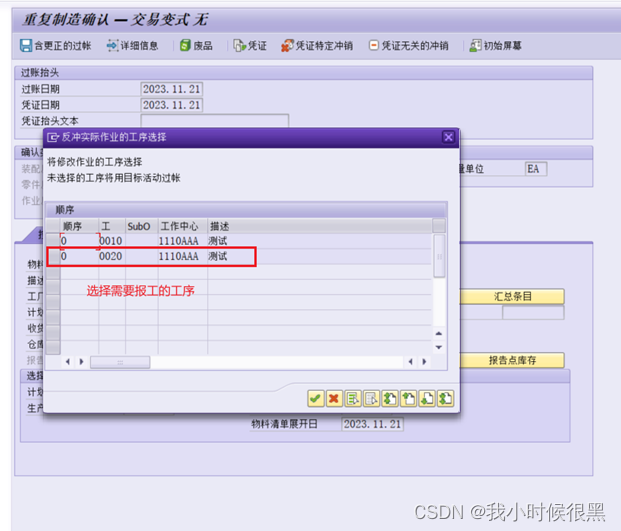Click the 过账日期 date field
This screenshot has width=621, height=531.
[x=171, y=89]
